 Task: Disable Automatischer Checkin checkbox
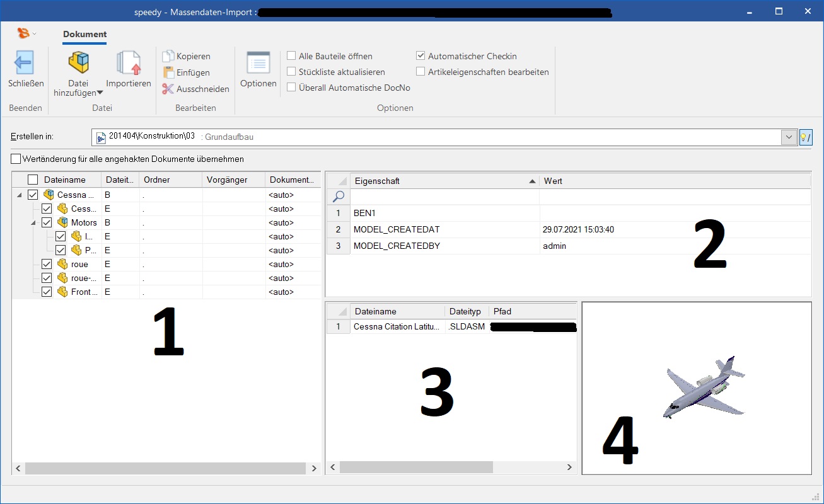tap(421, 56)
